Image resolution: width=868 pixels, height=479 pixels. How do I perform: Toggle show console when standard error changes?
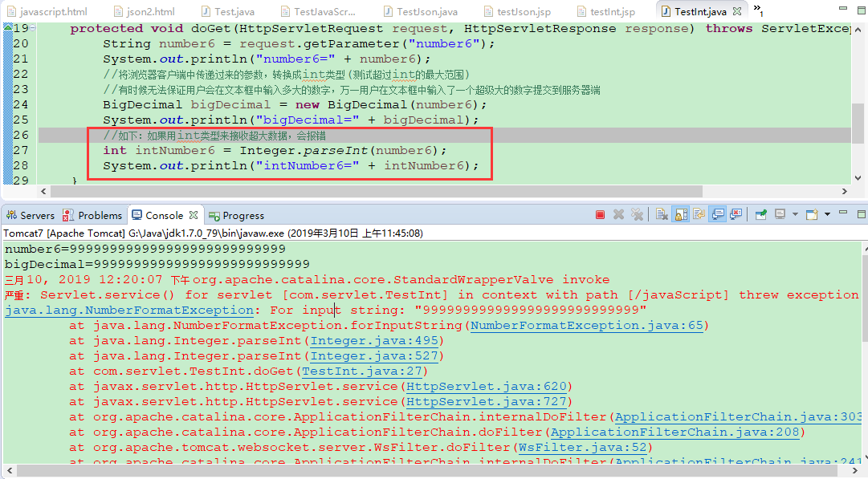pyautogui.click(x=736, y=214)
